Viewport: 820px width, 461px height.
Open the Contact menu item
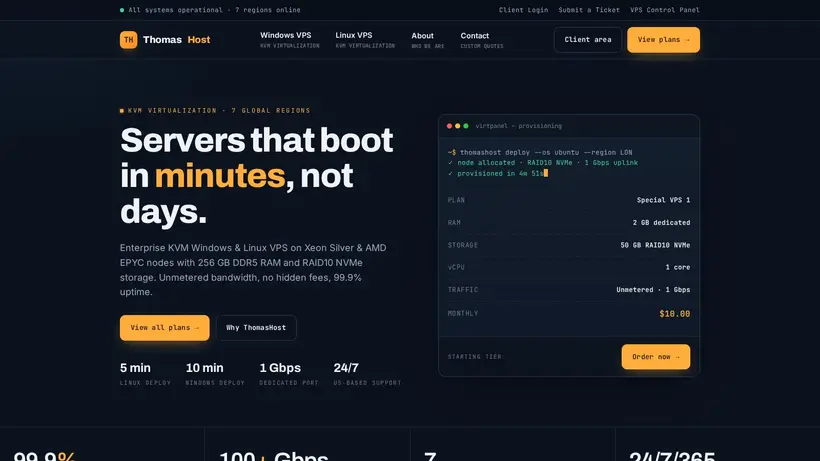point(482,40)
